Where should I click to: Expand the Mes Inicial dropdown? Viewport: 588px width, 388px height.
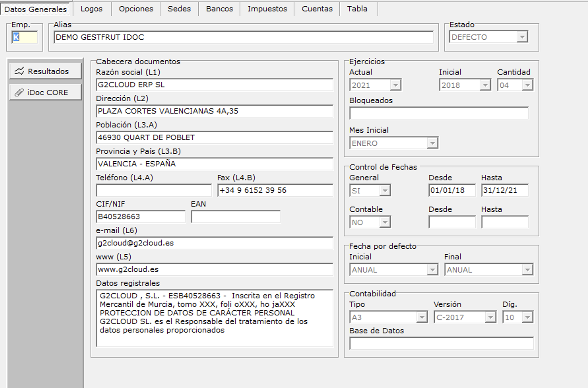point(432,143)
